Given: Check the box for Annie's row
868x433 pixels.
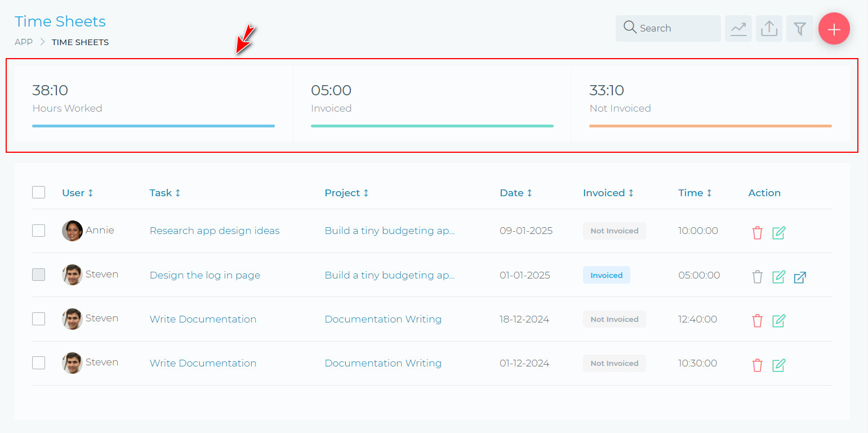Looking at the screenshot, I should [38, 231].
